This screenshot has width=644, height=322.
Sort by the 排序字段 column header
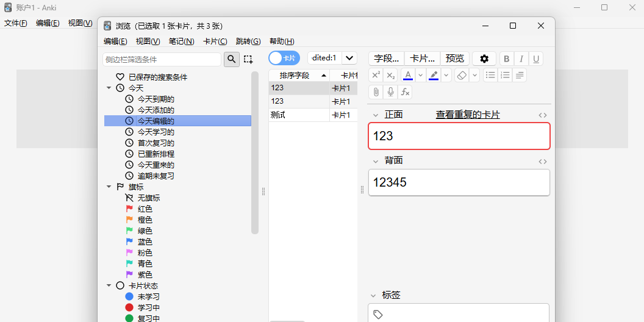click(x=299, y=76)
